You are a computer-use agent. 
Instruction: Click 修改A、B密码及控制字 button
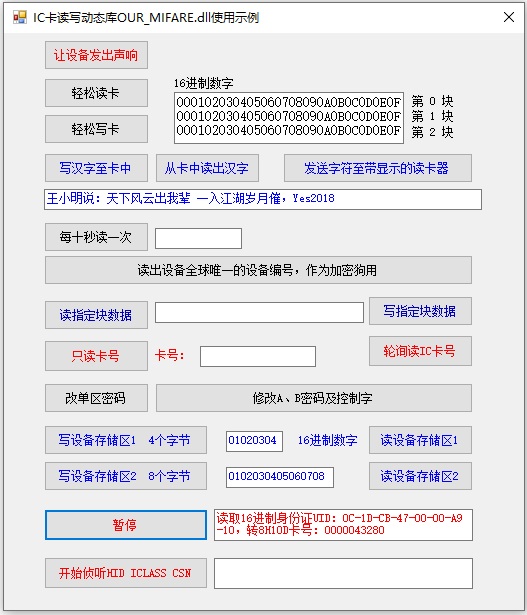tap(314, 398)
